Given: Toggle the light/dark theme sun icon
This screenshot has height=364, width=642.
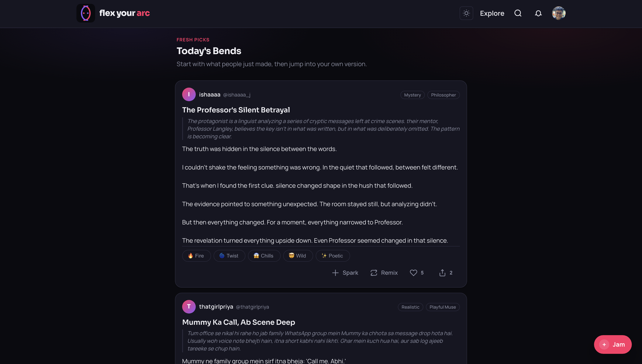Looking at the screenshot, I should (466, 13).
